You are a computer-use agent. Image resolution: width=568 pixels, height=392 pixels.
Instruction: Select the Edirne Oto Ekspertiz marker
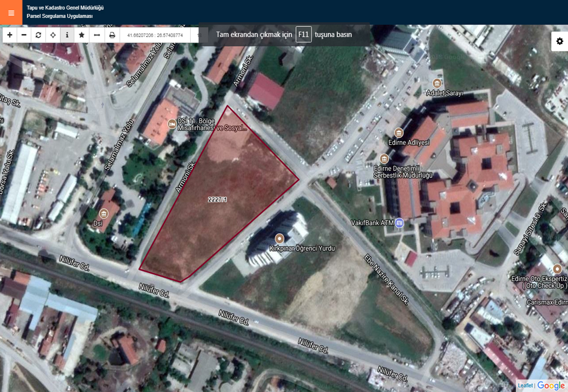[557, 269]
